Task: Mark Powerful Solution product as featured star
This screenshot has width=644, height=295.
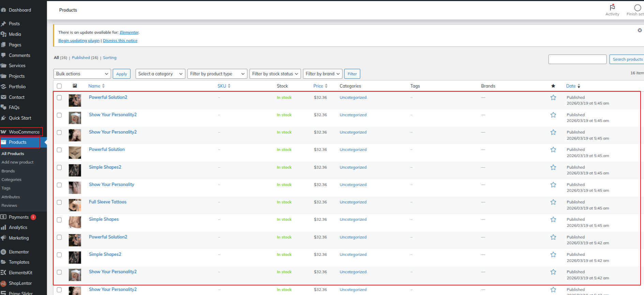Action: tap(553, 150)
